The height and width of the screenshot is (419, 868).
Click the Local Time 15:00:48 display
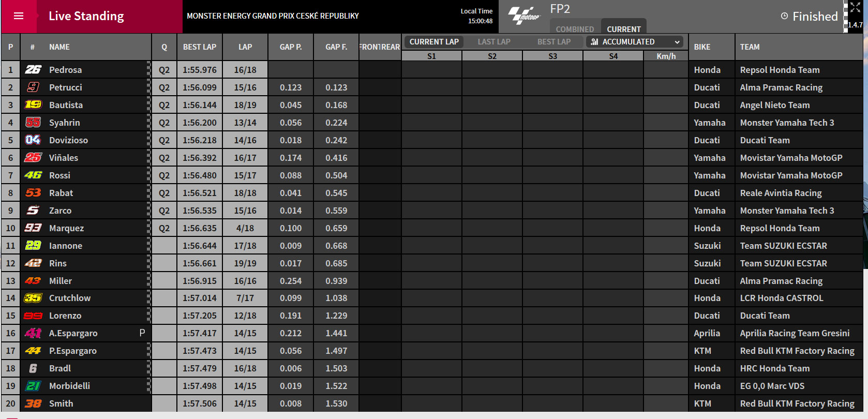[x=476, y=16]
